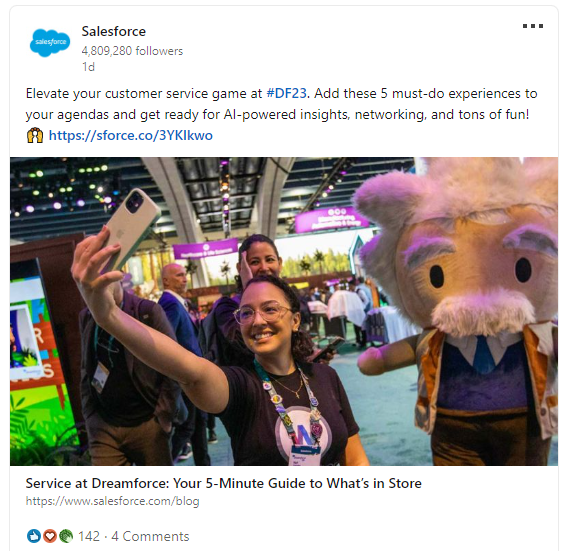Click the Salesforce cloud logo avatar
This screenshot has height=551, width=582.
tap(50, 43)
